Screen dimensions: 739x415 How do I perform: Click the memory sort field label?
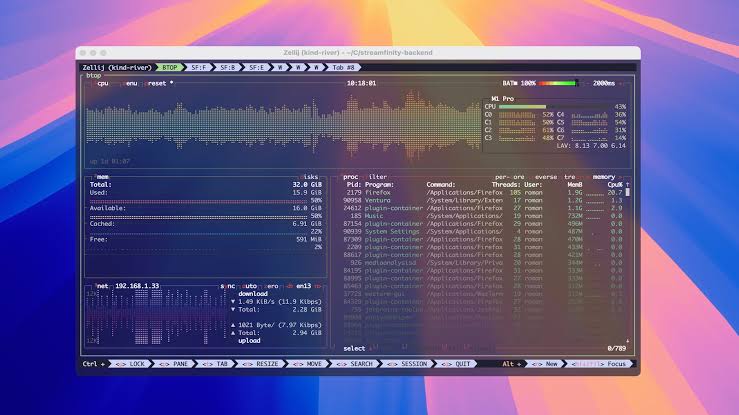click(604, 177)
